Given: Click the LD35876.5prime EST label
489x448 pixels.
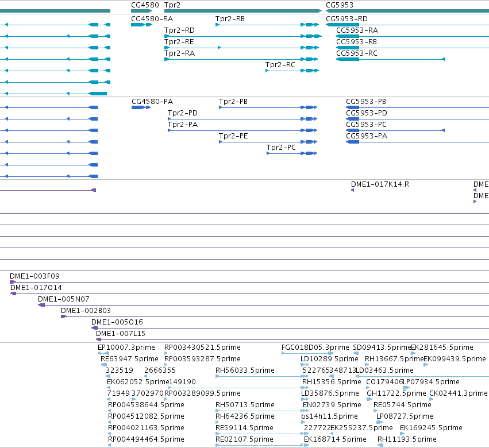Looking at the screenshot, I should 330,393.
